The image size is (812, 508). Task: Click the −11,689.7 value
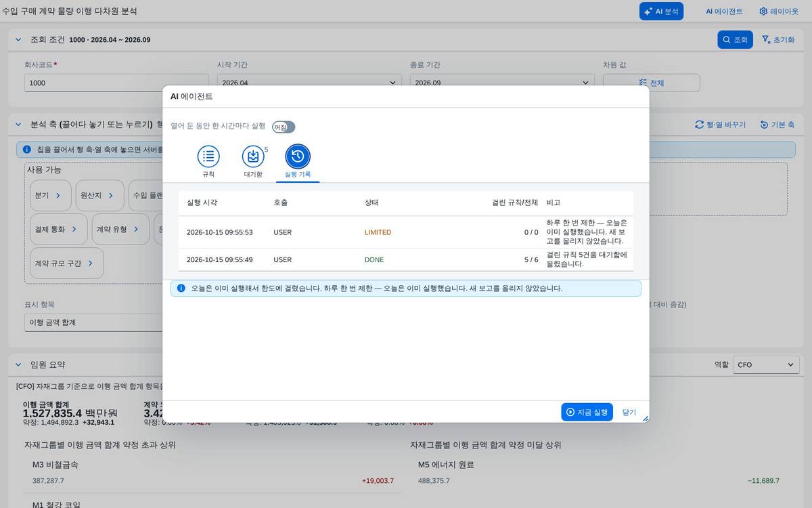click(763, 481)
